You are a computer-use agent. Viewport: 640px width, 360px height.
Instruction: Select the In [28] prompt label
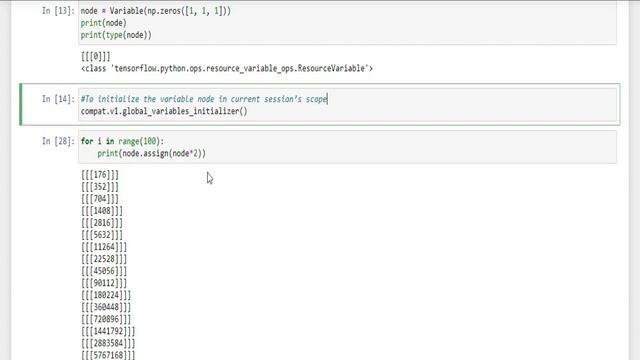(58, 141)
